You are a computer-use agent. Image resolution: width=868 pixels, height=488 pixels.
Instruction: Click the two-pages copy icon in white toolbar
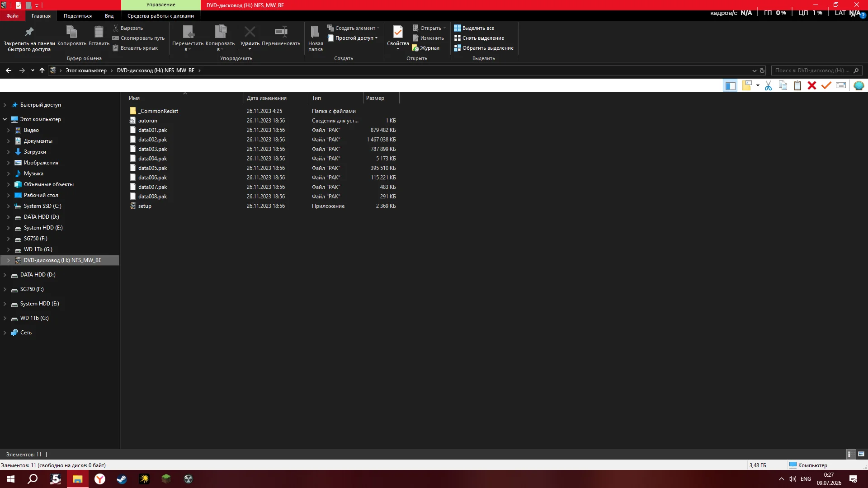(783, 85)
